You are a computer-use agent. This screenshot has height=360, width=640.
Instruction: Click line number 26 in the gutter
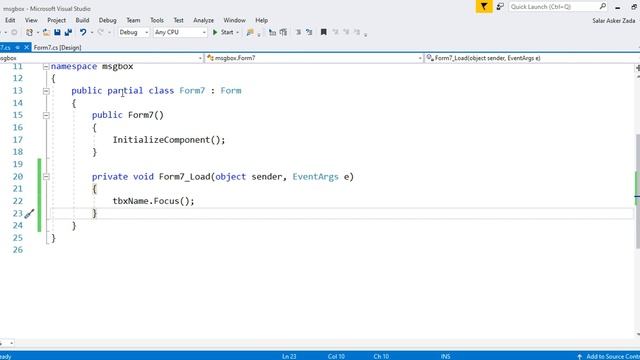point(18,250)
